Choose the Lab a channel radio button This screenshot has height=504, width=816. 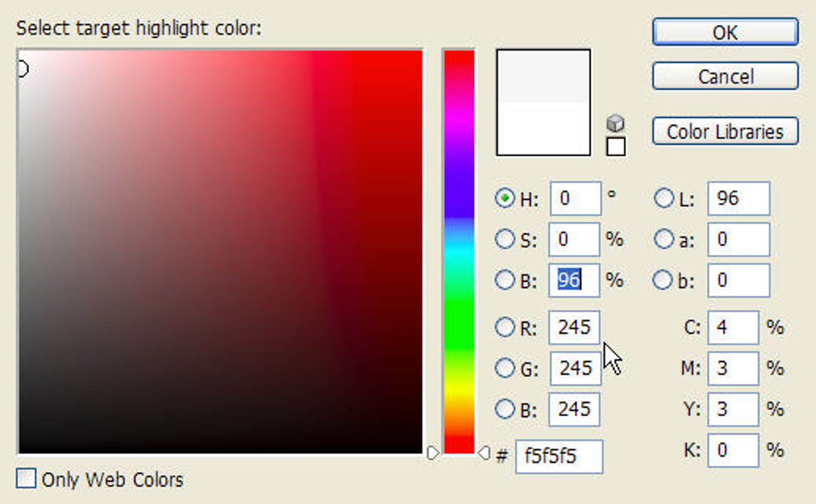point(664,239)
